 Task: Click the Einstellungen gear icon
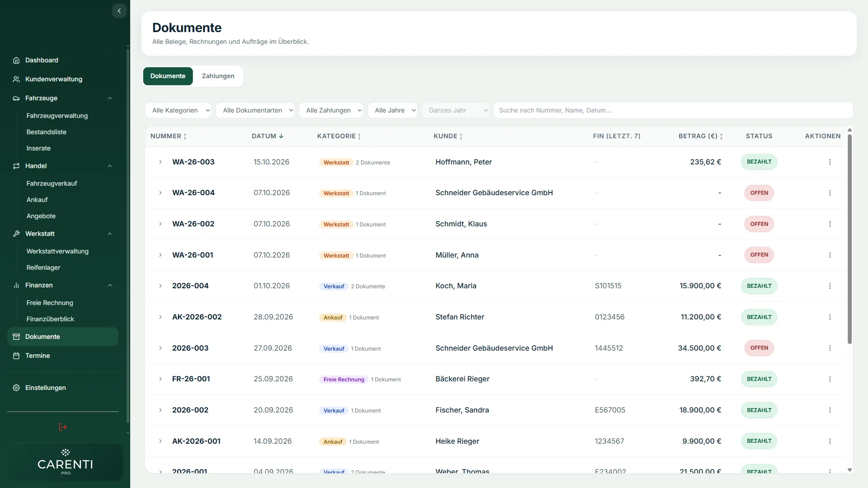pyautogui.click(x=16, y=388)
